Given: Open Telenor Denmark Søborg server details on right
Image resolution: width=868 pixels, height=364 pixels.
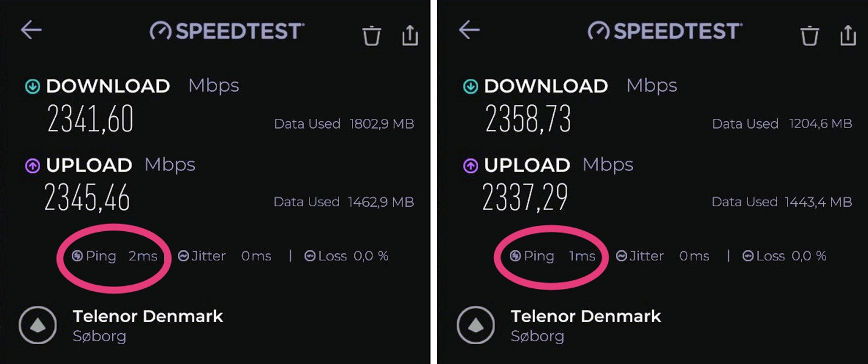Looking at the screenshot, I should (x=586, y=326).
